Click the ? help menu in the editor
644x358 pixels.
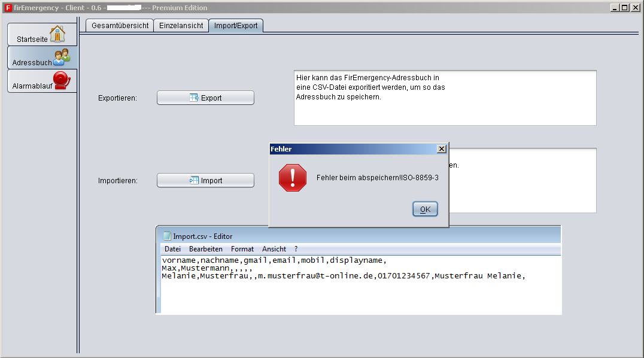click(296, 249)
